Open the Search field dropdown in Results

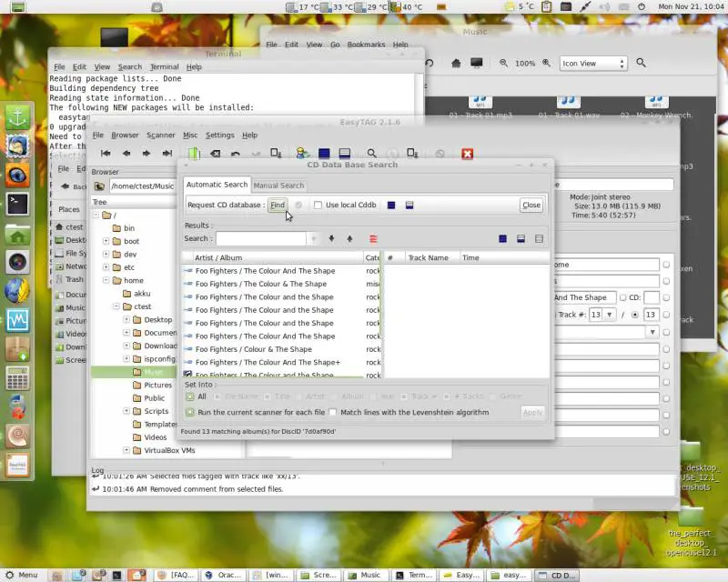314,238
